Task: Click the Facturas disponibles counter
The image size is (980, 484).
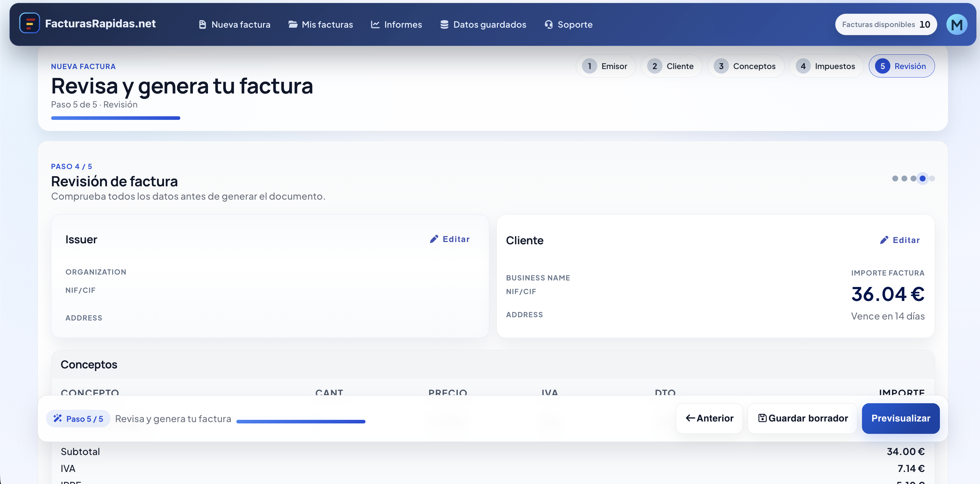Action: pyautogui.click(x=886, y=25)
